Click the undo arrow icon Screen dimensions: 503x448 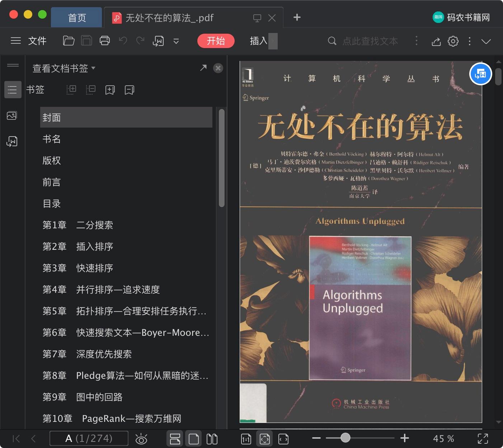pos(123,41)
